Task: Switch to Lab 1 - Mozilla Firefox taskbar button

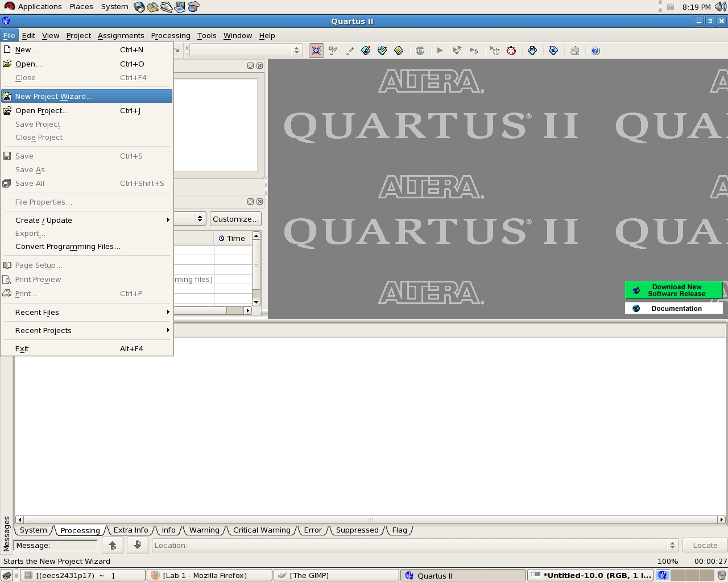Action: click(209, 575)
